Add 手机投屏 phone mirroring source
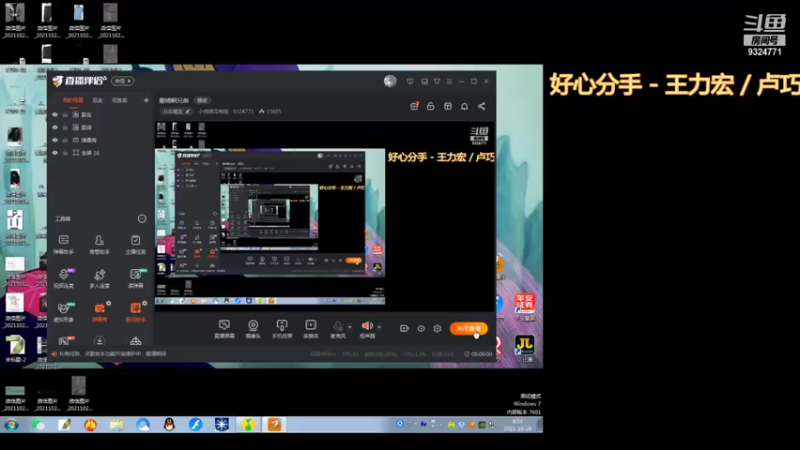 (282, 329)
